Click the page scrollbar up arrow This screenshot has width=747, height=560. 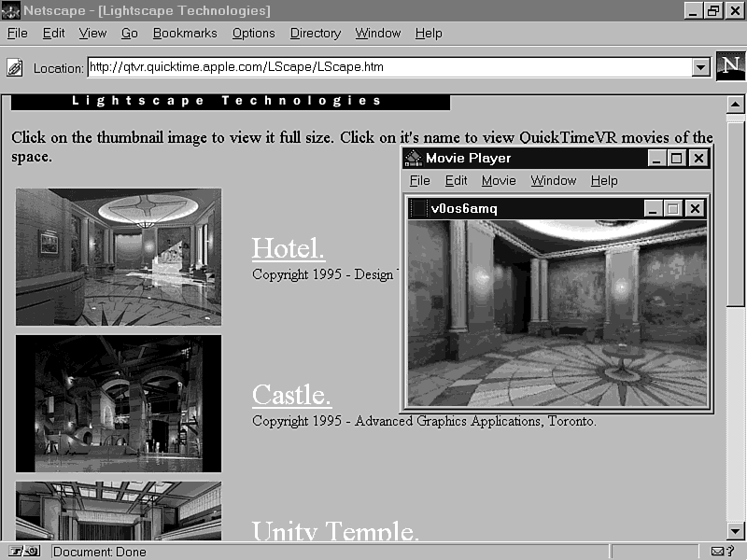735,105
